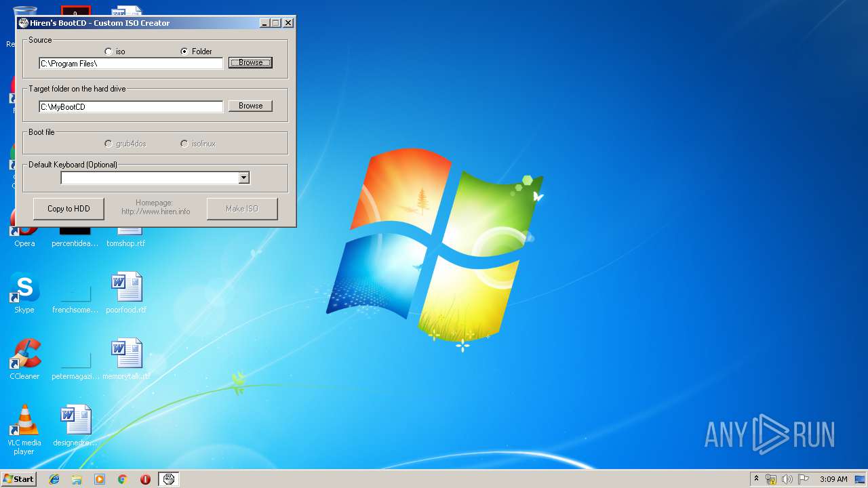Screen dimensions: 868x488
Task: Select the Folder source radio button
Action: [x=184, y=52]
